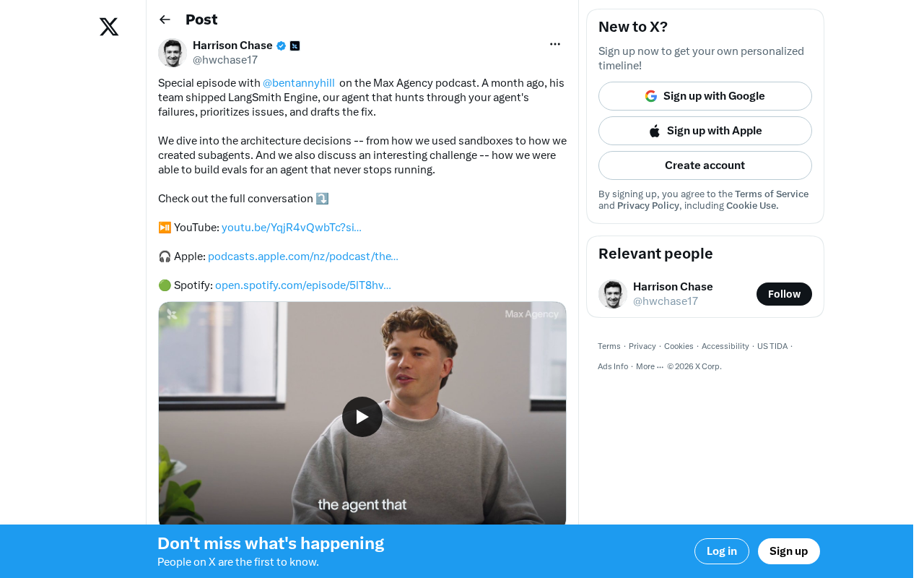Expand the More footer menu

point(650,366)
